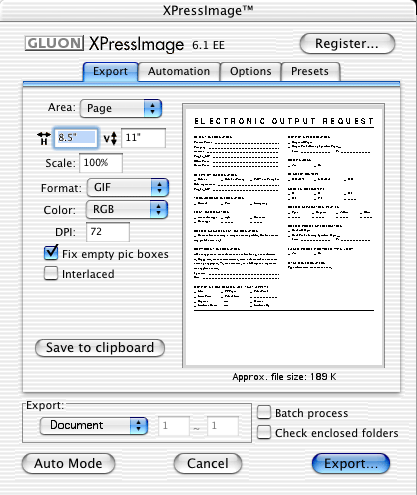This screenshot has height=495, width=417.
Task: Click the XPressImage 6.1 EE title text
Action: point(157,44)
